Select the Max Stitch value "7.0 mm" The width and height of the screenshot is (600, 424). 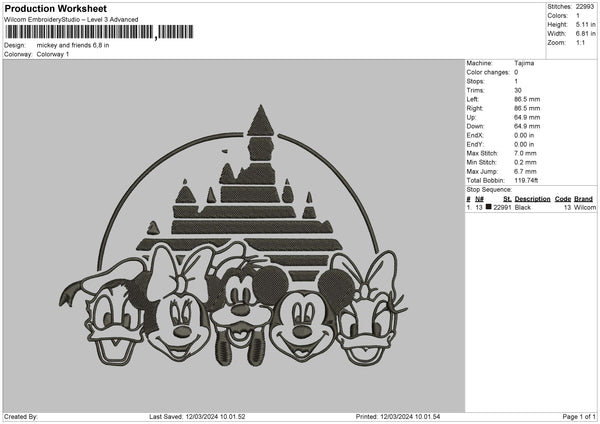tap(525, 153)
